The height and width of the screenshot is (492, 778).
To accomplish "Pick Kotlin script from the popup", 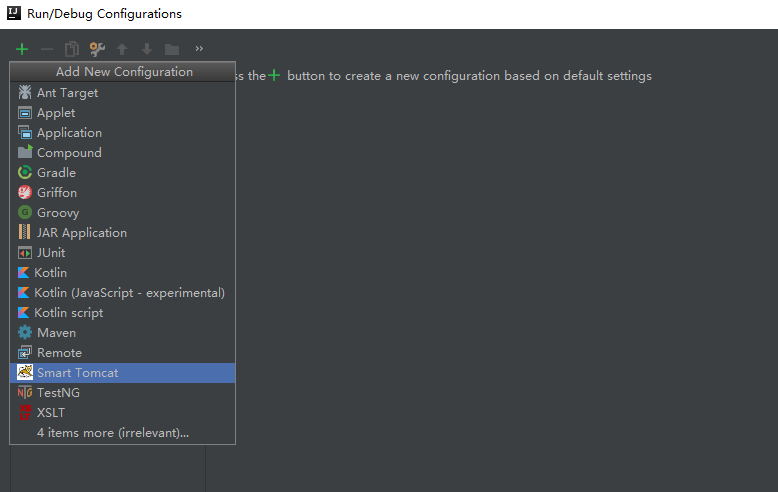I will tap(68, 313).
